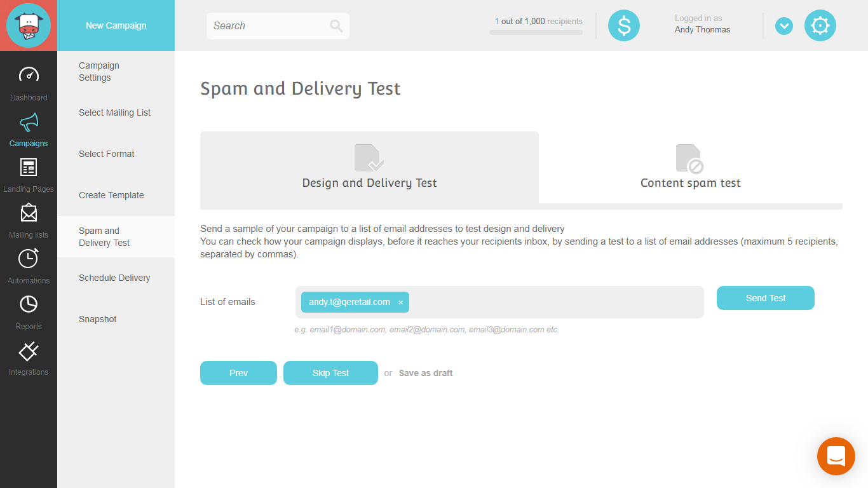Open the Automations clock icon
Image resolution: width=868 pixels, height=488 pixels.
[x=29, y=259]
